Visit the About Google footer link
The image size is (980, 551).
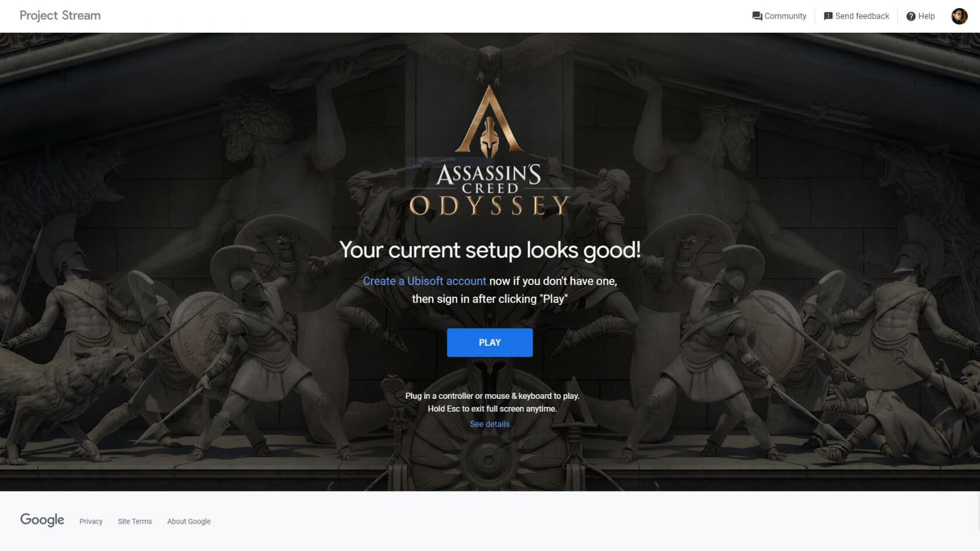pyautogui.click(x=189, y=521)
